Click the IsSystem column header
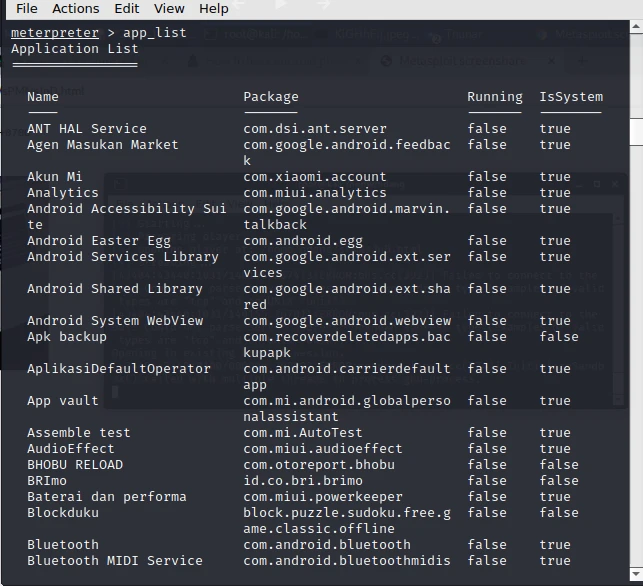 [x=571, y=97]
